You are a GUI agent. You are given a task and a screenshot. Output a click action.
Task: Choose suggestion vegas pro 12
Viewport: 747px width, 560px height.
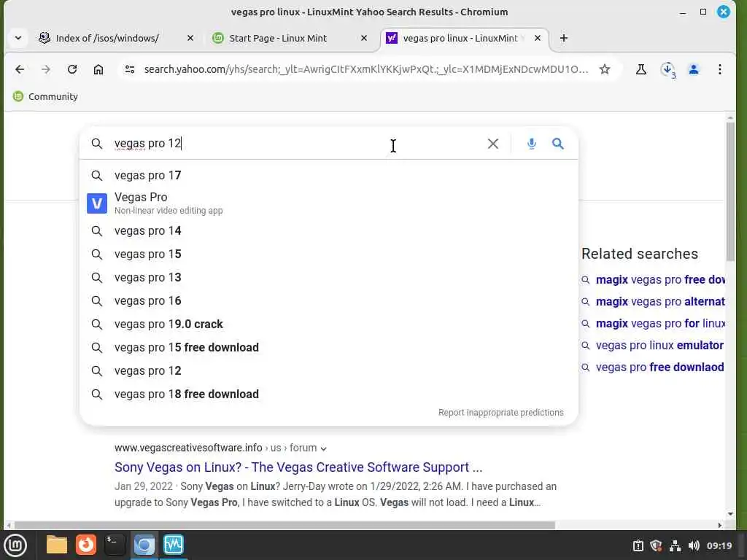click(329, 371)
